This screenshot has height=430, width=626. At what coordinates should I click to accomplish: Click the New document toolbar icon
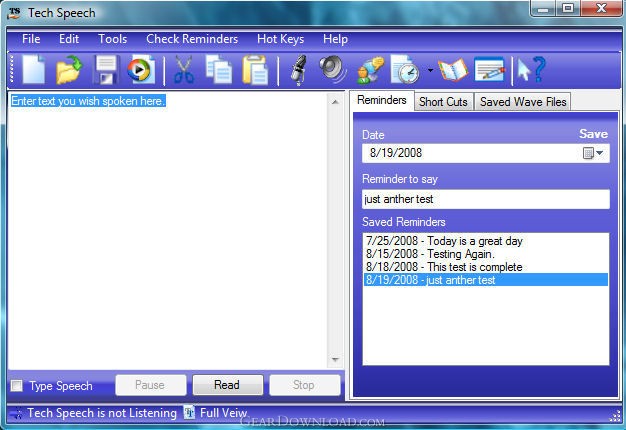34,70
